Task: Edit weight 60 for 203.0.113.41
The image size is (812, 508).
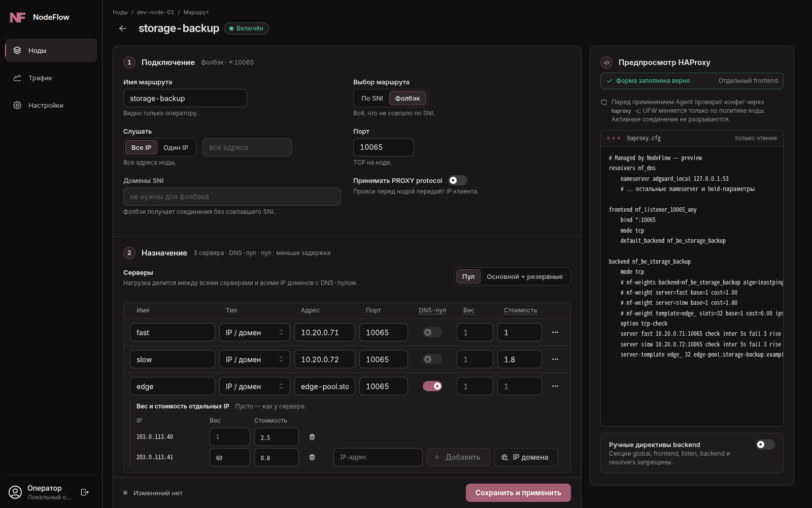Action: point(230,457)
